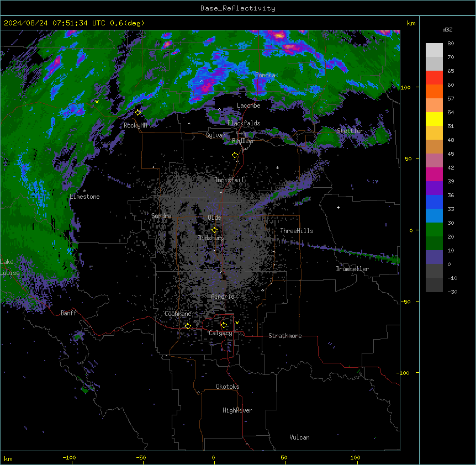The width and height of the screenshot is (476, 465).
Task: Click the Cochrane label
Action: pos(178,314)
